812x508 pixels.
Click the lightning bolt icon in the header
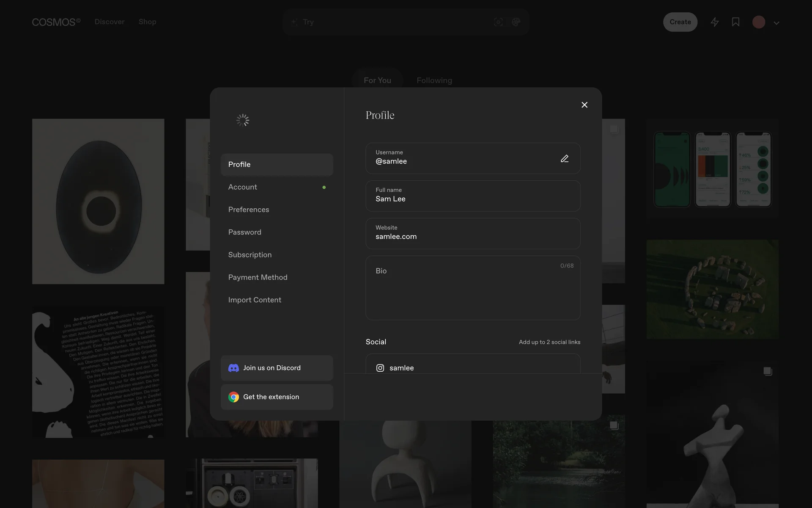(x=714, y=22)
